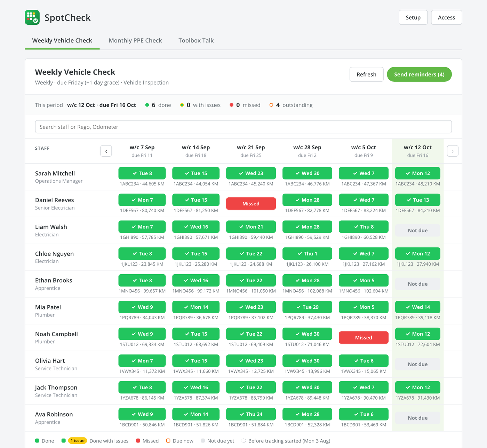Open the Setup page
The image size is (487, 448).
pos(413,17)
